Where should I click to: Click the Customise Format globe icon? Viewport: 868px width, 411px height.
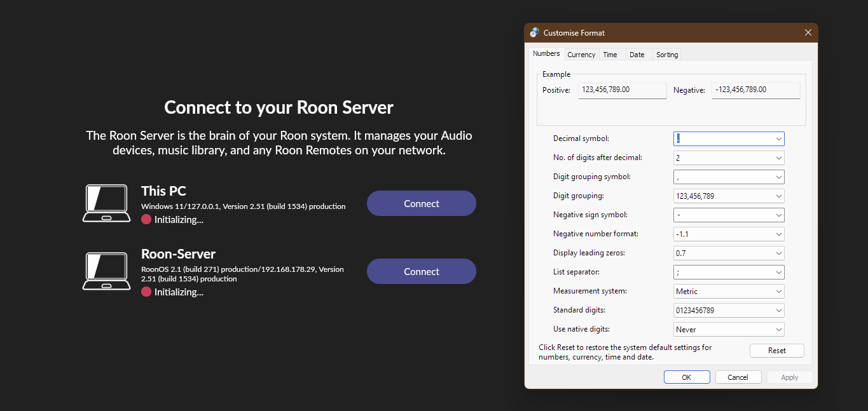tap(535, 32)
